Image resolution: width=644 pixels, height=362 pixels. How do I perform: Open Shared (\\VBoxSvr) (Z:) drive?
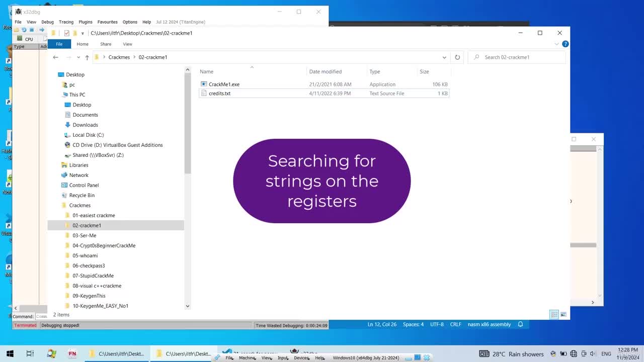click(98, 155)
